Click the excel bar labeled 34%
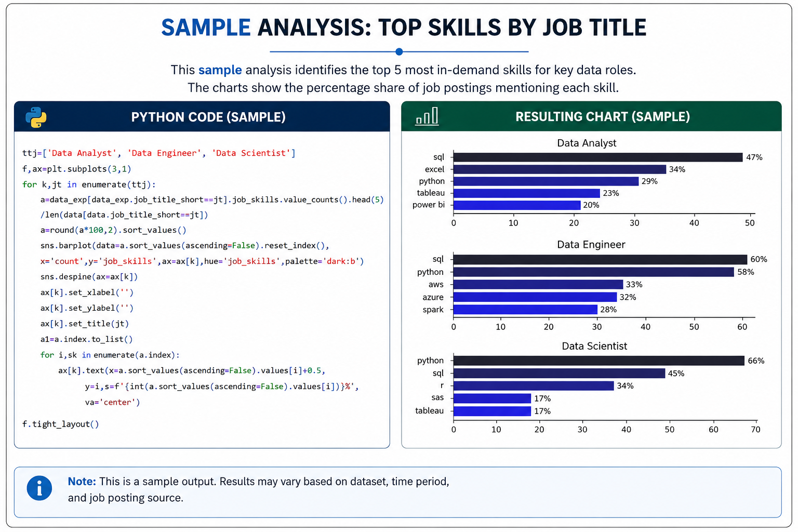 560,169
